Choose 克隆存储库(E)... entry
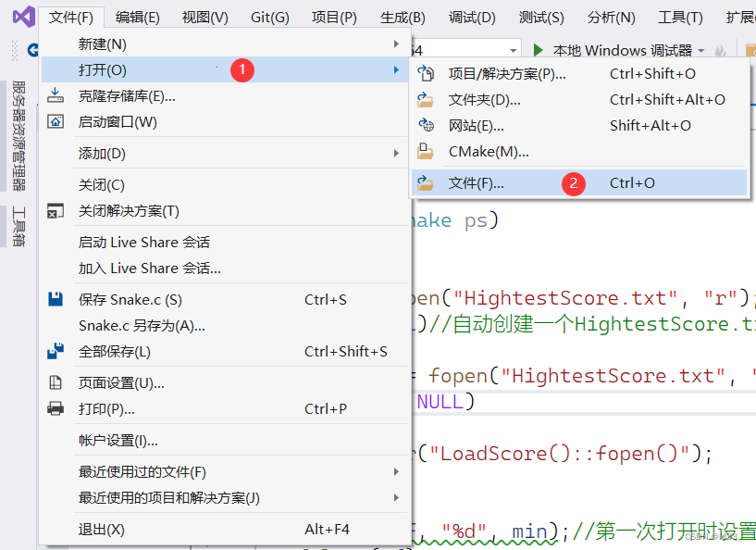 pyautogui.click(x=225, y=95)
